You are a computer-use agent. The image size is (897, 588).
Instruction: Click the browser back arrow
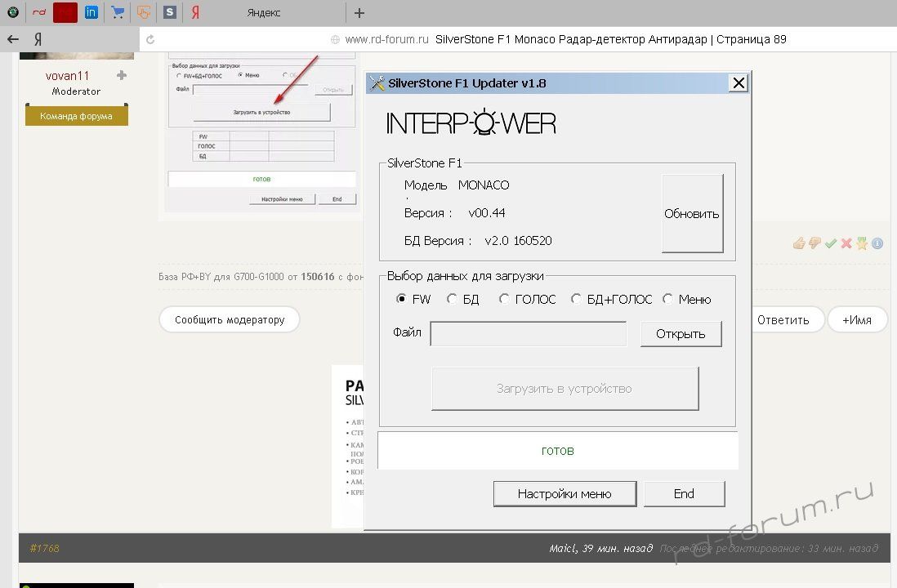click(x=13, y=39)
